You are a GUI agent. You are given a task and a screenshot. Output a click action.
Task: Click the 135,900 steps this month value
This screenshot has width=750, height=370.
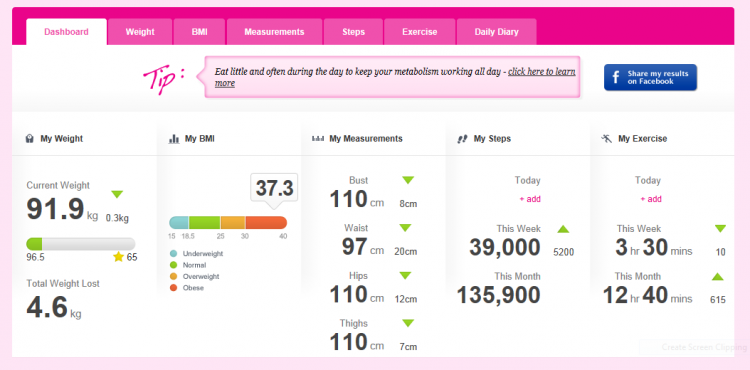(x=499, y=295)
